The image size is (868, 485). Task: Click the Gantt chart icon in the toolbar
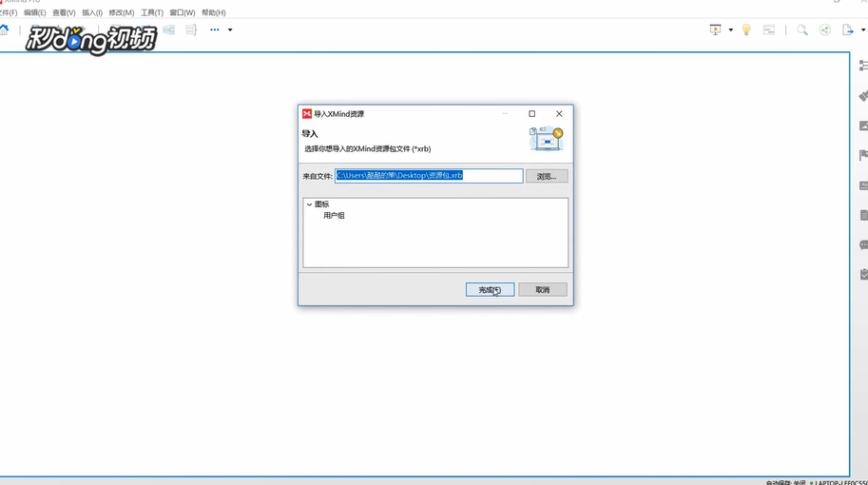tap(769, 29)
